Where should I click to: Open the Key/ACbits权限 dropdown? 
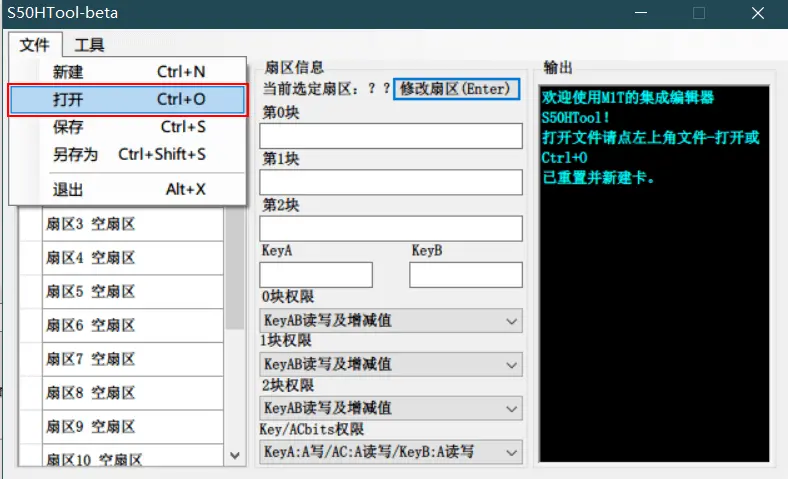coord(390,452)
